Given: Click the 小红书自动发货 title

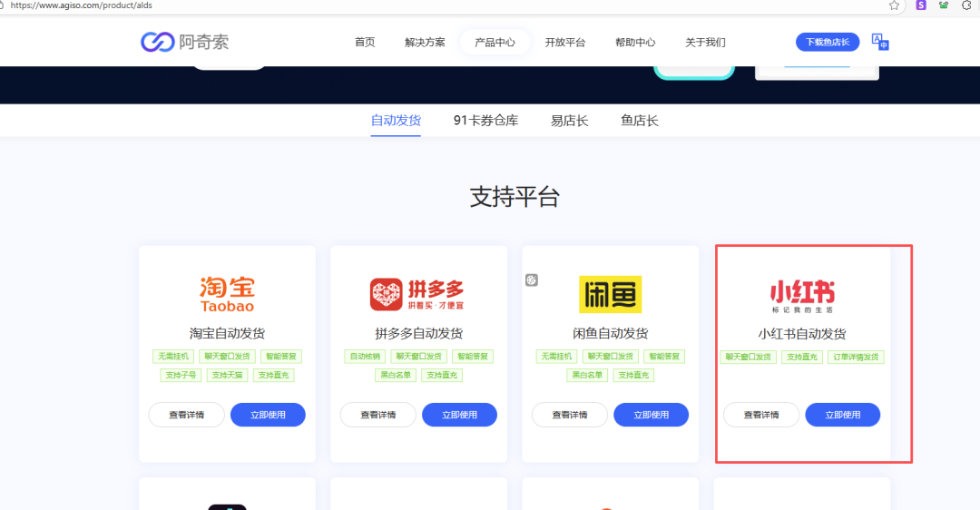Looking at the screenshot, I should [x=802, y=334].
